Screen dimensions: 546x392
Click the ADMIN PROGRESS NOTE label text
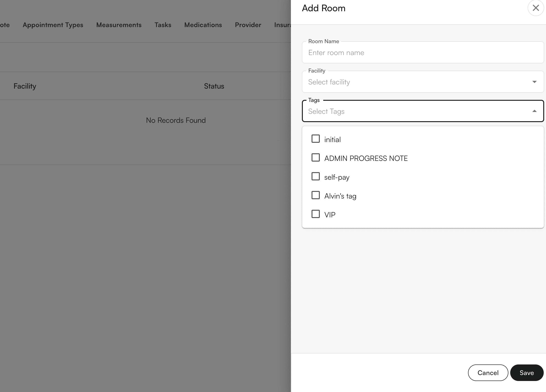click(366, 158)
